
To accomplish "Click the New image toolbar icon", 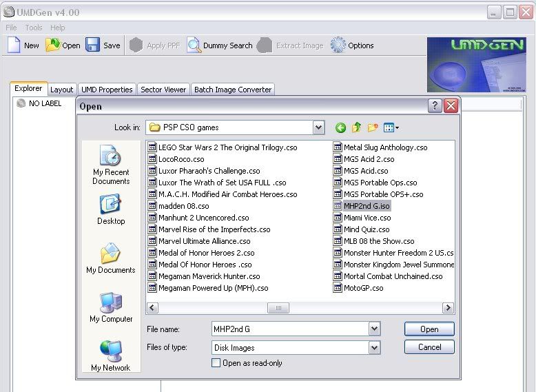I will tap(14, 45).
